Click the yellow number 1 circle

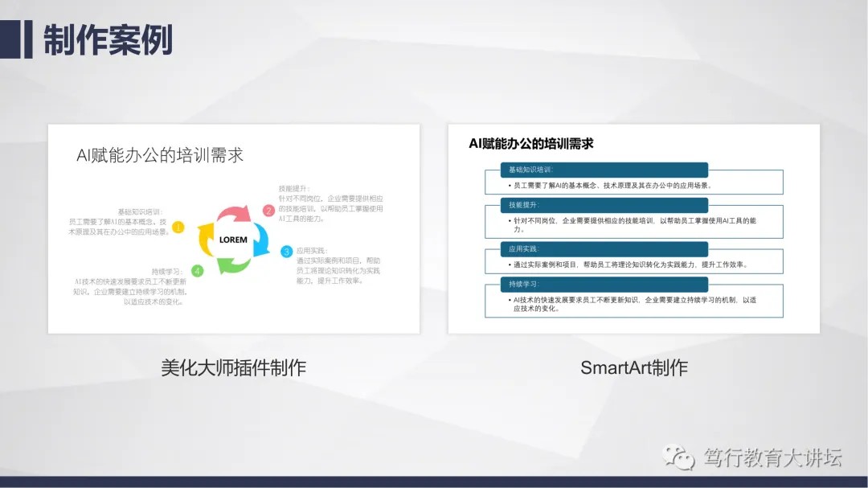point(178,228)
